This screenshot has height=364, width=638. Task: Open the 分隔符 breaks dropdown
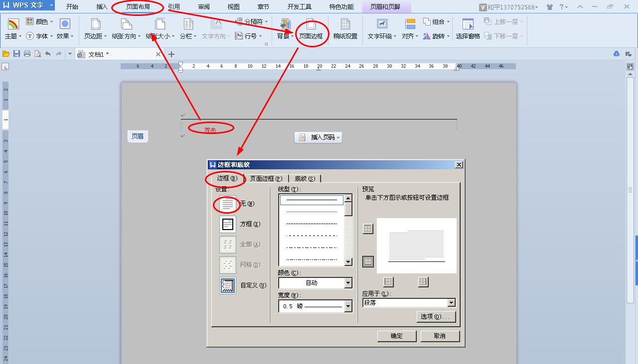pos(251,21)
